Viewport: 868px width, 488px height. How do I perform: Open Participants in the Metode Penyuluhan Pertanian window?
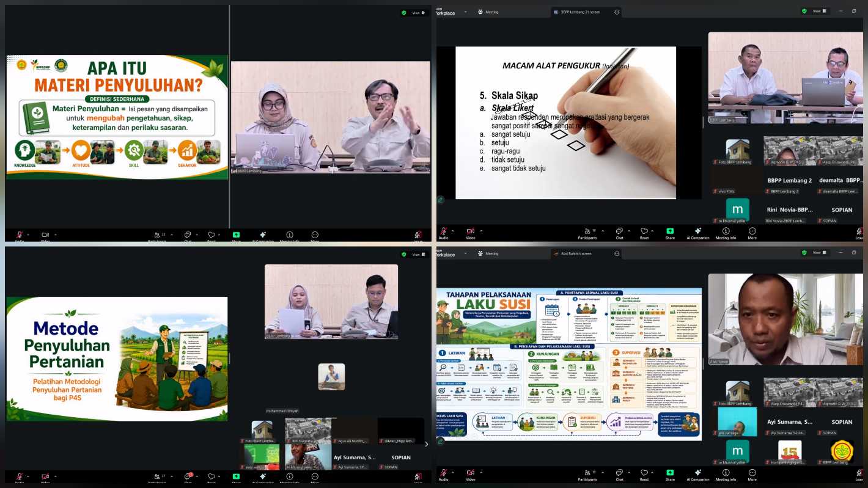[x=157, y=477]
